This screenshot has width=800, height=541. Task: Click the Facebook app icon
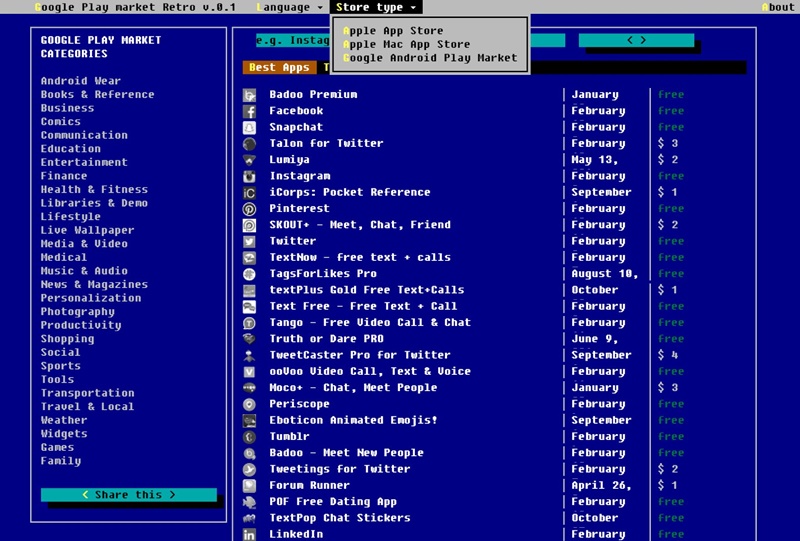(250, 111)
